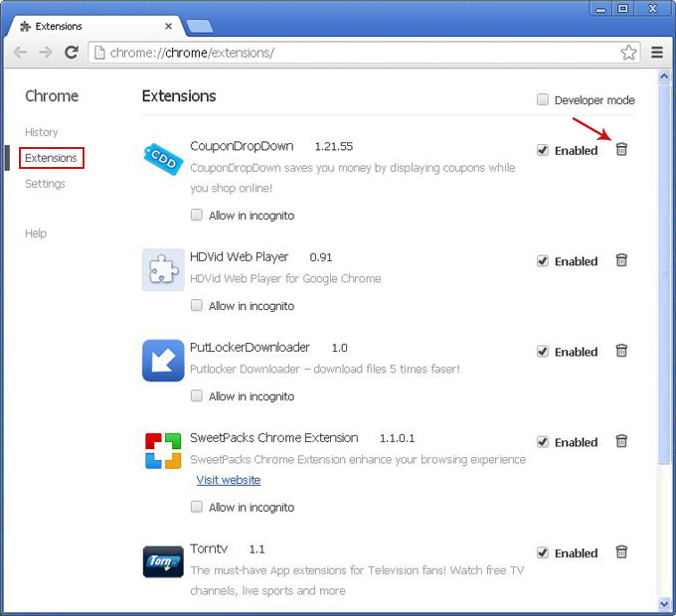Minimize the Chrome window
The image size is (676, 616).
point(600,9)
